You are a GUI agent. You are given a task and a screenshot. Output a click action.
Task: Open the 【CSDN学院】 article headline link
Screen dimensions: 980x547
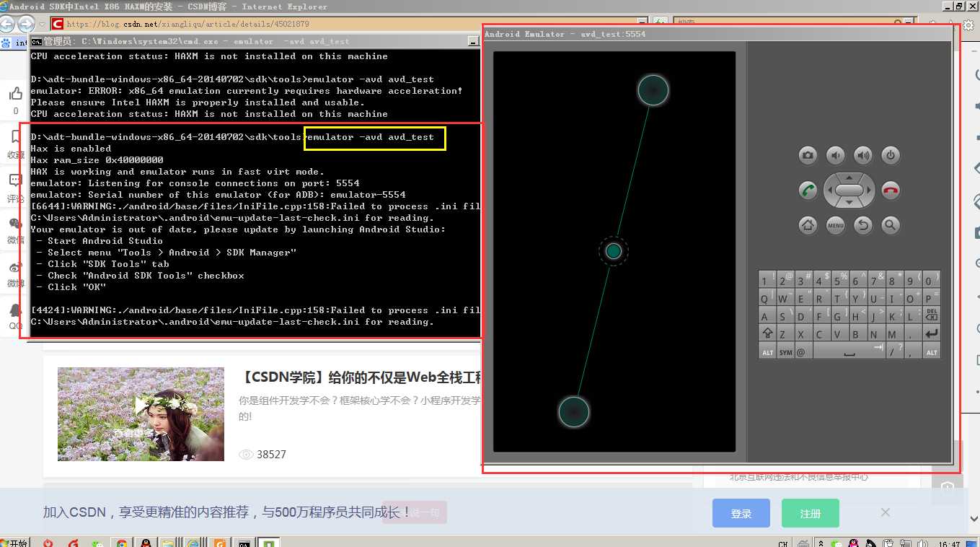click(361, 377)
